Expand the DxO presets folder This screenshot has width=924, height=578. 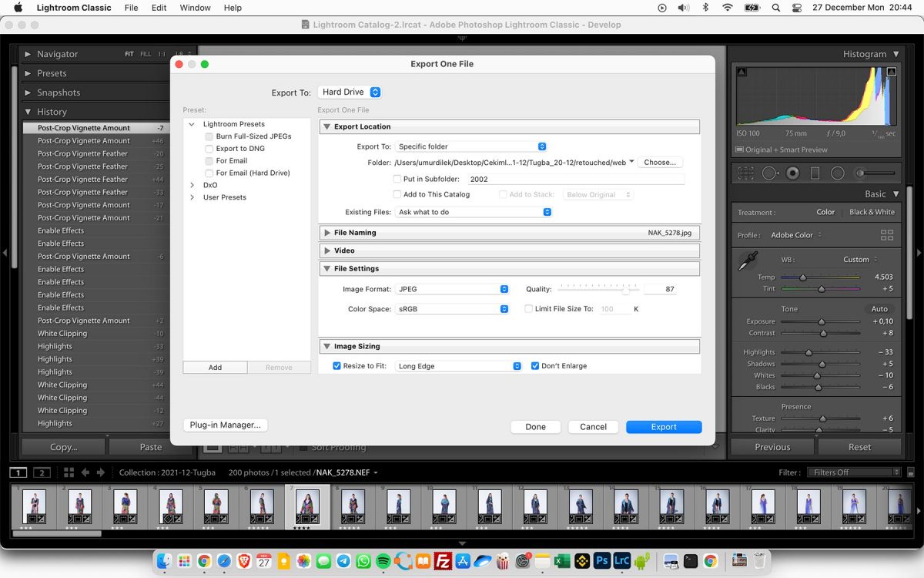coord(192,185)
